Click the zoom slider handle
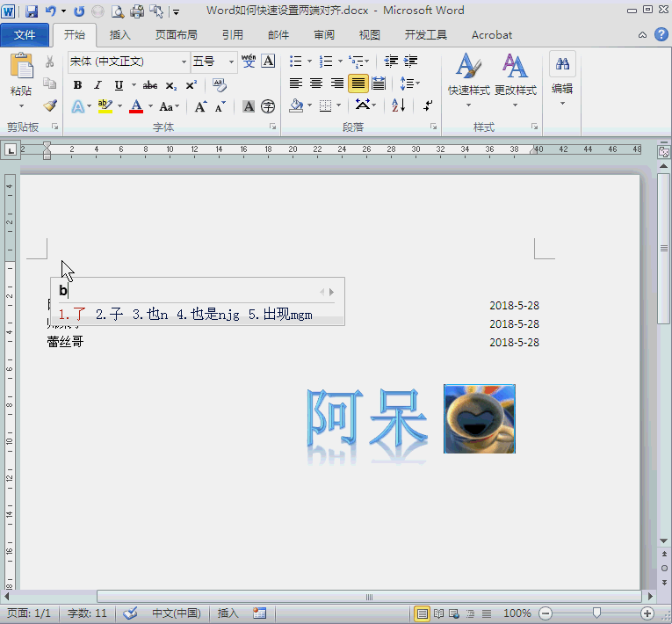672x624 pixels. click(596, 613)
